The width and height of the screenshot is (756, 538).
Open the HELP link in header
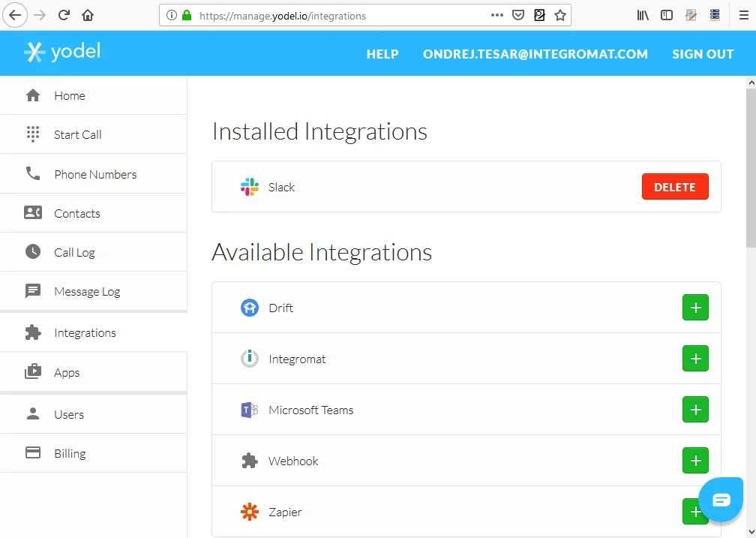tap(382, 54)
